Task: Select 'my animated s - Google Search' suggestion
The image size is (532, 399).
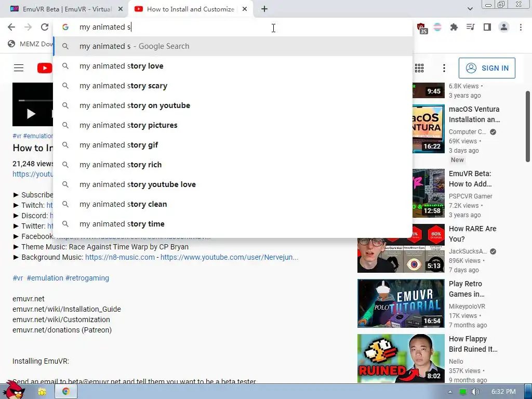Action: click(233, 46)
